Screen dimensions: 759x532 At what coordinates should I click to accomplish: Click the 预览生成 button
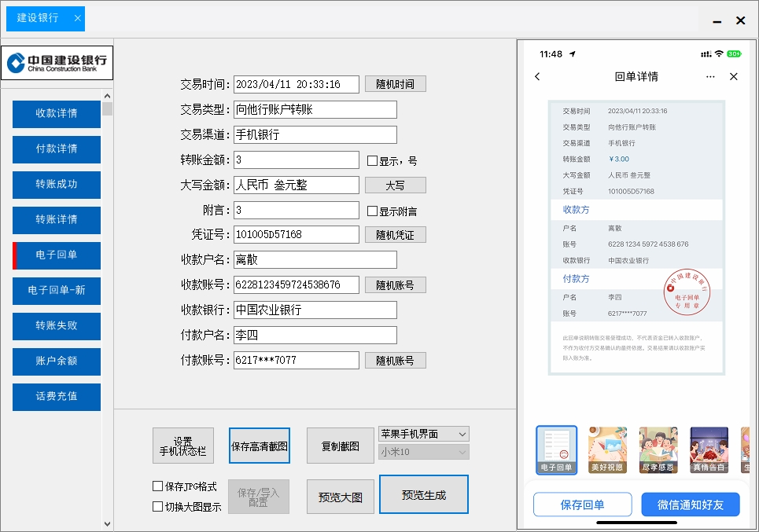[x=423, y=494]
